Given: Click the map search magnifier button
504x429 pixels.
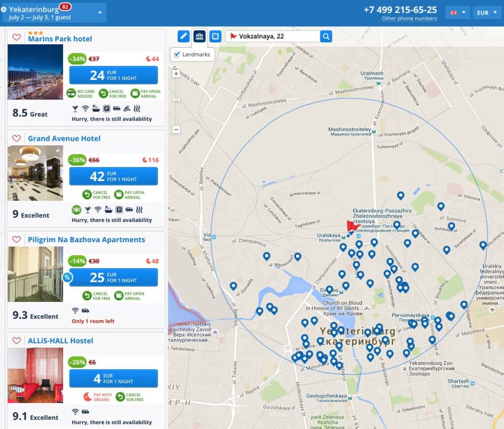Looking at the screenshot, I should coord(326,36).
